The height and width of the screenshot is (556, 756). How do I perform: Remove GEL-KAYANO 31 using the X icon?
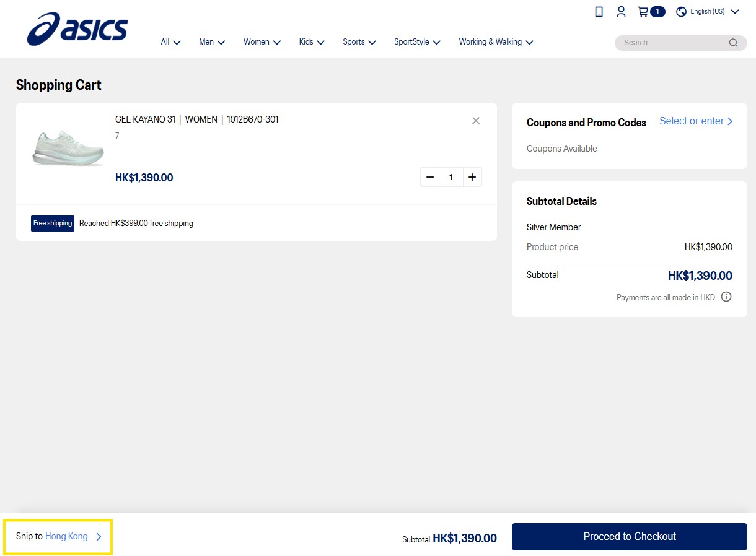(x=476, y=121)
